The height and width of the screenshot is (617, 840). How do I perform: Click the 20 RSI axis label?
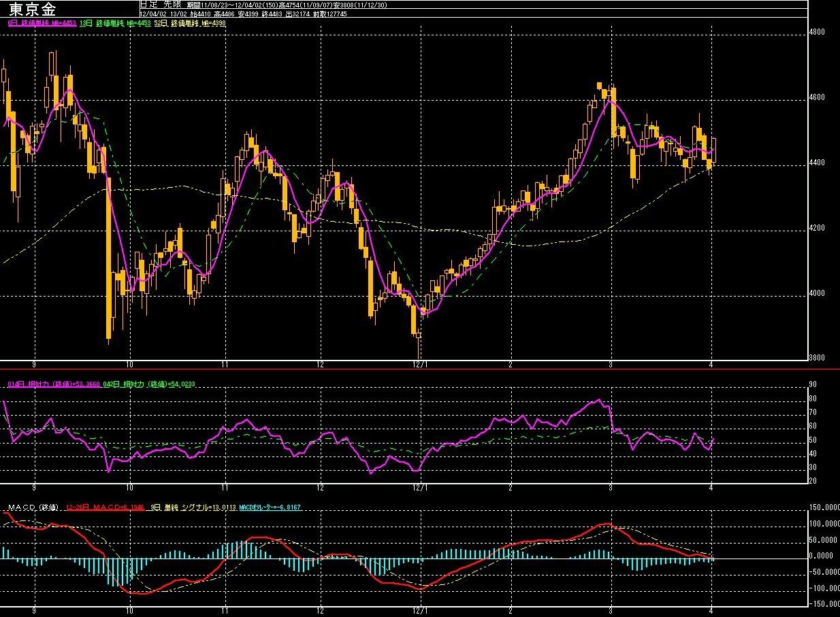[x=812, y=481]
